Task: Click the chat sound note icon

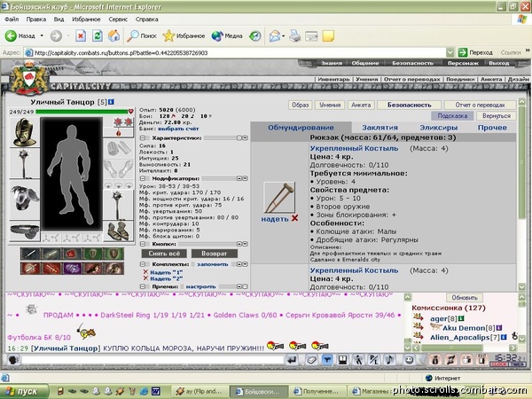Action: 390,360
